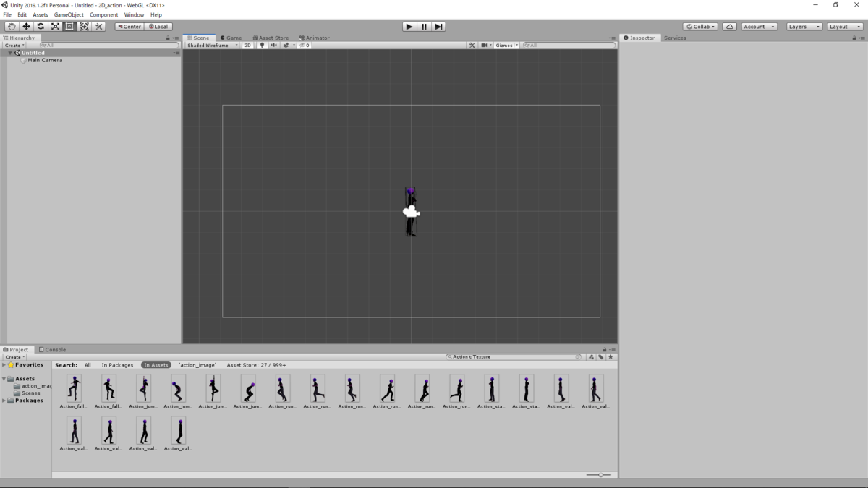Start Play mode
868x488 pixels.
[409, 27]
